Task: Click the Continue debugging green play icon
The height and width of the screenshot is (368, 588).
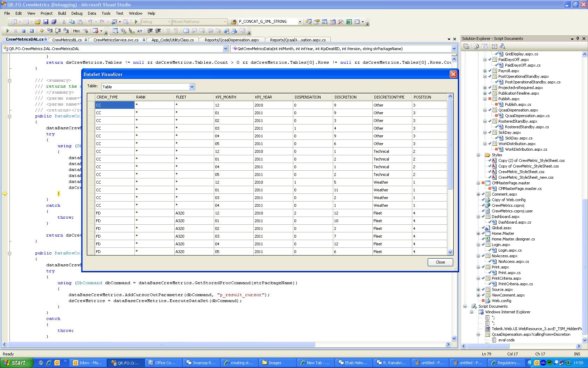Action: tap(7, 31)
